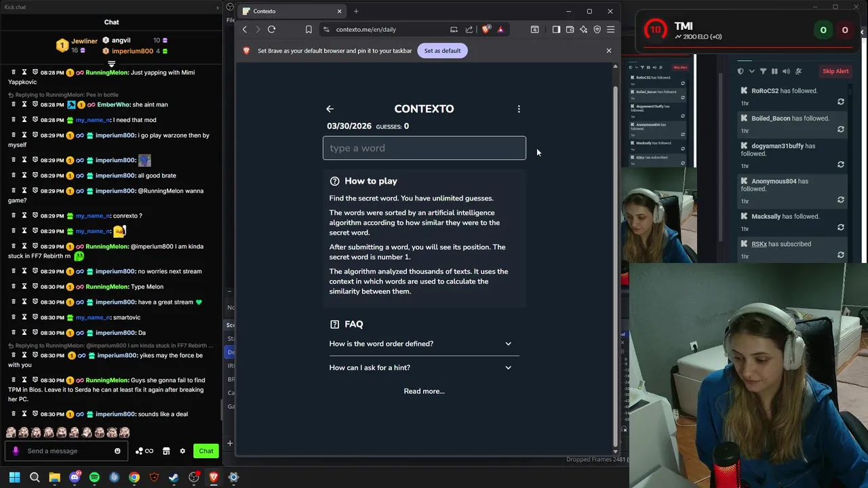Open Brave hamburger main menu
This screenshot has width=868, height=488.
tap(610, 29)
